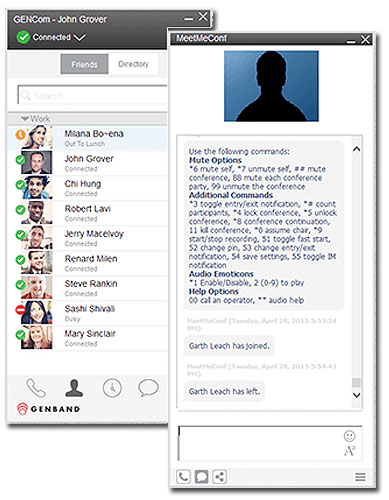389x500 pixels.
Task: Select contact Chi Hung
Action: tap(88, 188)
